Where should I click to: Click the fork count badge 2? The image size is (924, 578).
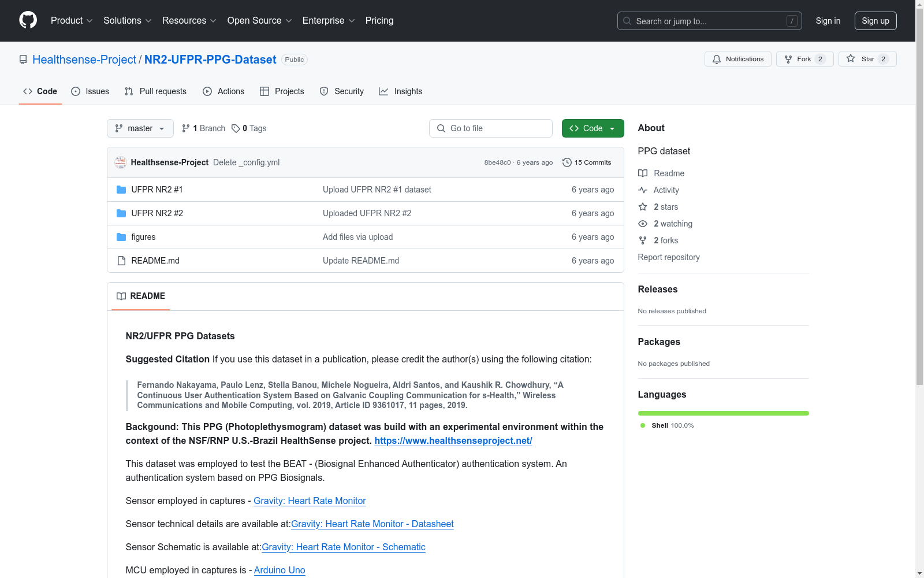[x=820, y=59]
